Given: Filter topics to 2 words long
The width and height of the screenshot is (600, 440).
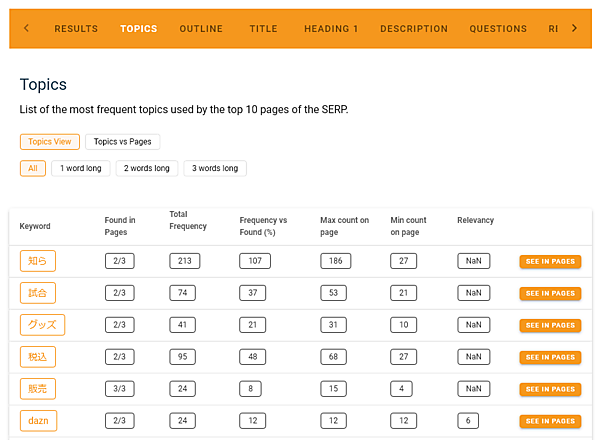Looking at the screenshot, I should point(147,168).
